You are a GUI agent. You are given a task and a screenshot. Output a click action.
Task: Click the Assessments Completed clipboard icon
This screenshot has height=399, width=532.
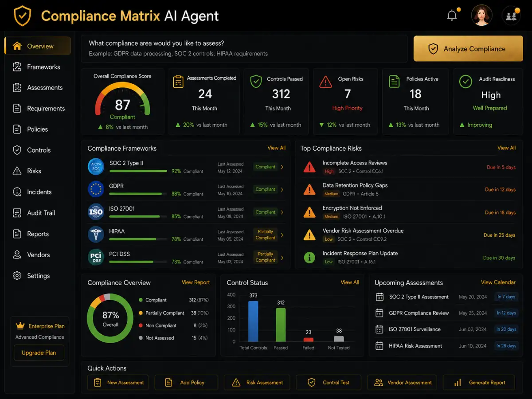click(x=178, y=82)
